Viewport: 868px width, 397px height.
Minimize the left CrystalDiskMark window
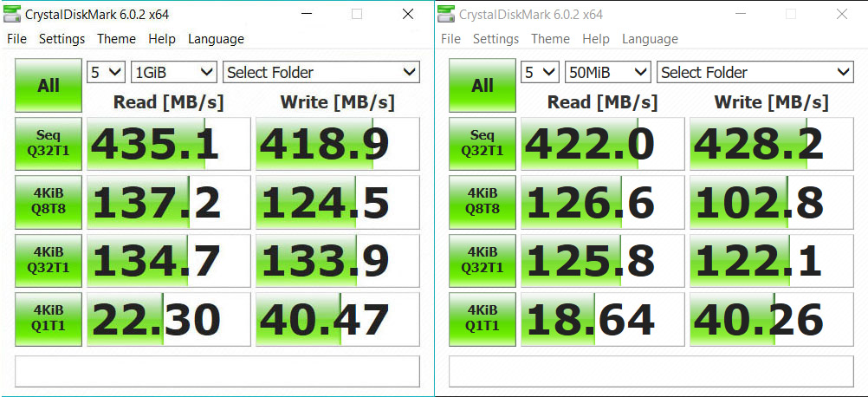tap(306, 15)
